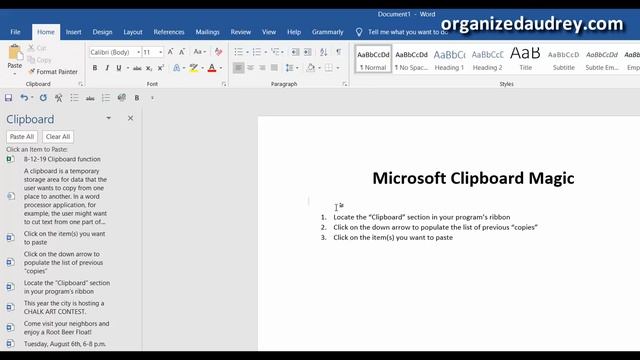The height and width of the screenshot is (360, 640).
Task: Open Text Effects and Typography icon
Action: point(176,68)
